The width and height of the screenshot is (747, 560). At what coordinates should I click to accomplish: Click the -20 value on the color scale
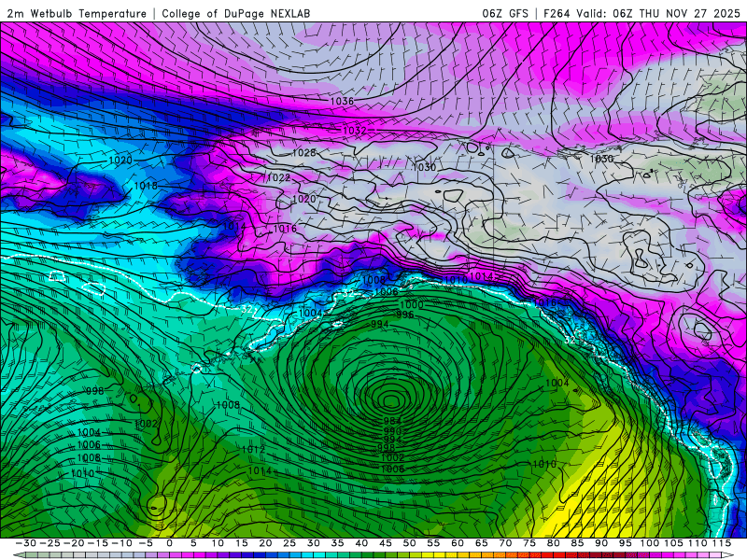(74, 543)
